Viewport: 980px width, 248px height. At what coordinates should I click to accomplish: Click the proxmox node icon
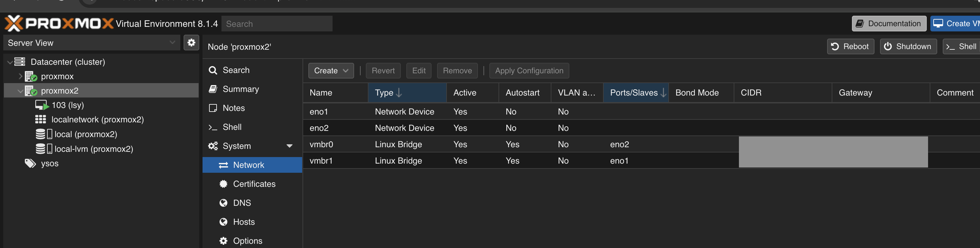click(x=31, y=76)
